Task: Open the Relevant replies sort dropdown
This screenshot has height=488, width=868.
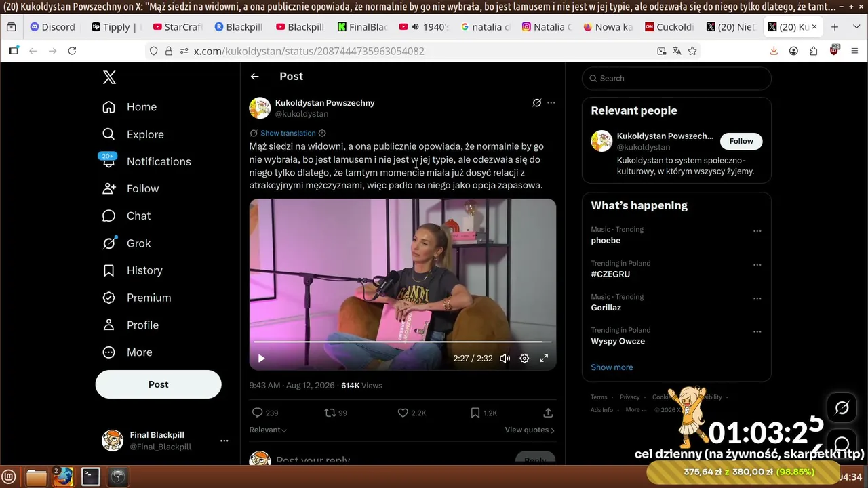Action: pos(268,430)
